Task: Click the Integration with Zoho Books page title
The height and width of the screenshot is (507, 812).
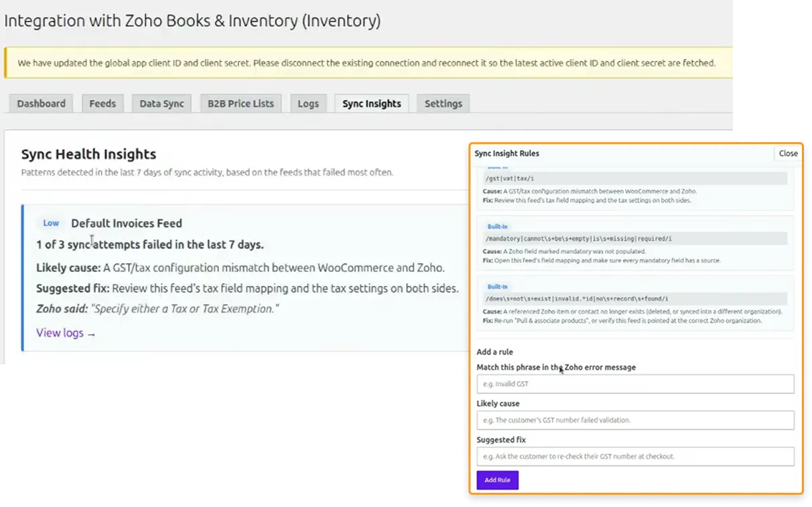Action: point(192,21)
